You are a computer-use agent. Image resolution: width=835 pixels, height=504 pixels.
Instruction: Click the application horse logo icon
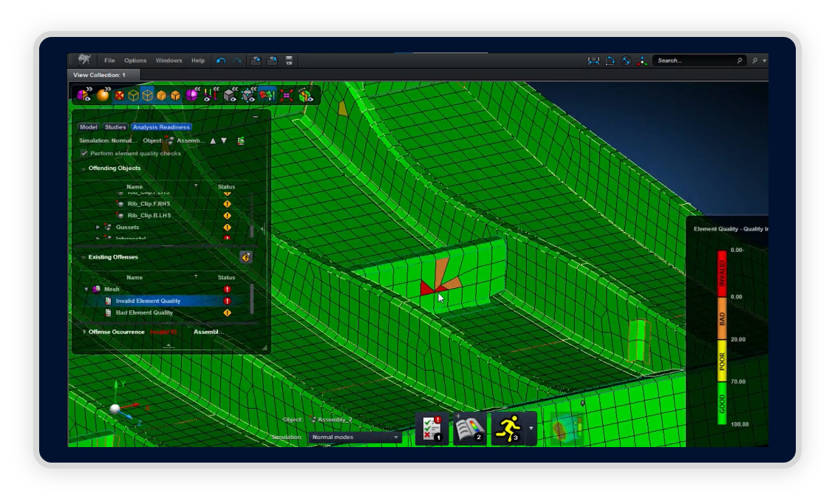pos(84,60)
